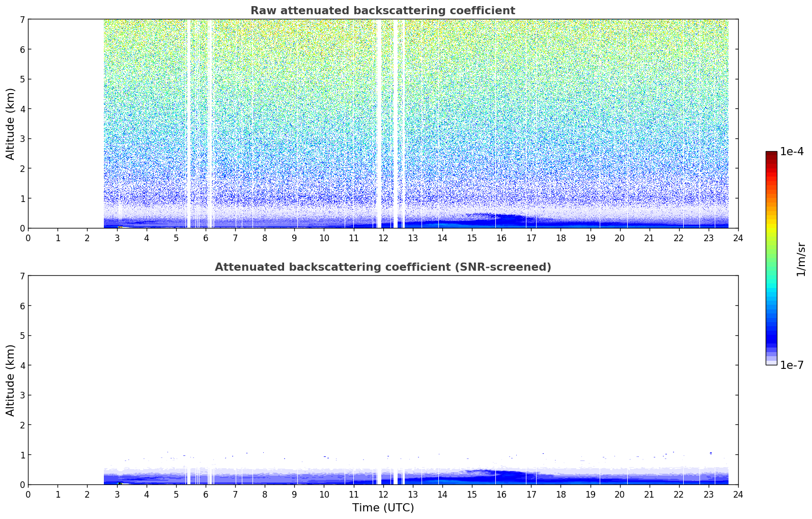The image size is (812, 519).
Task: Click time tick '12' under the raw plot
Action: click(x=383, y=238)
